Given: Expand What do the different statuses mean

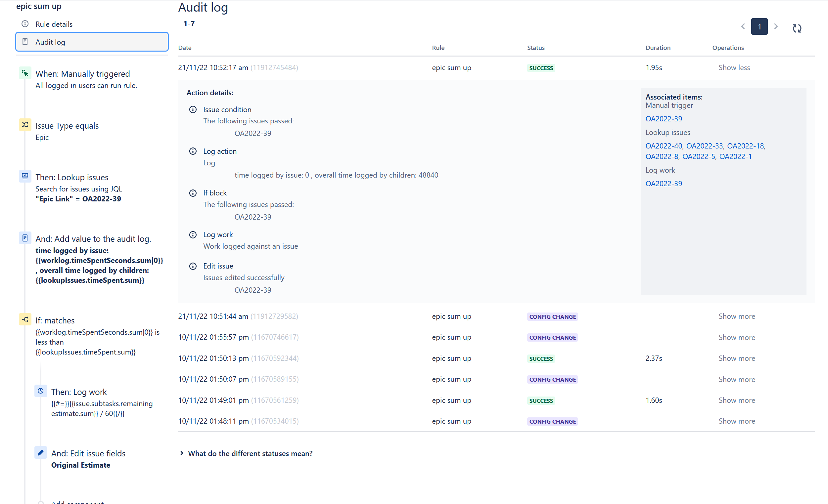Looking at the screenshot, I should pyautogui.click(x=250, y=453).
